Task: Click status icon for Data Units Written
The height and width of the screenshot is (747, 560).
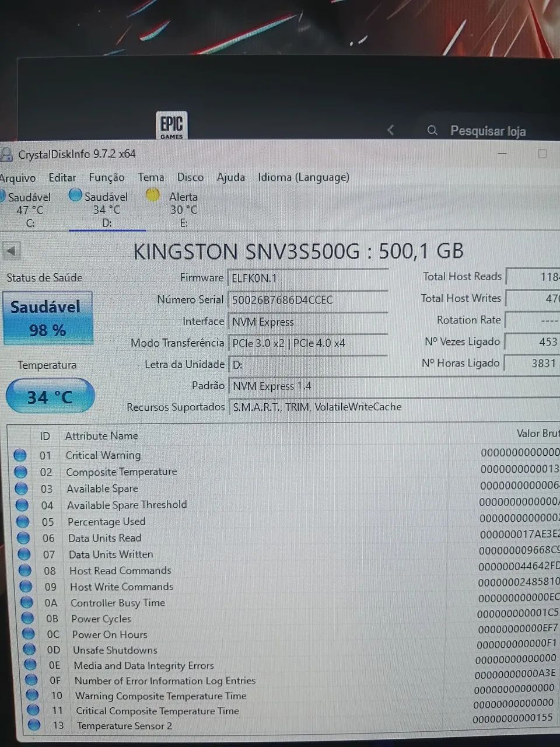Action: [x=24, y=554]
